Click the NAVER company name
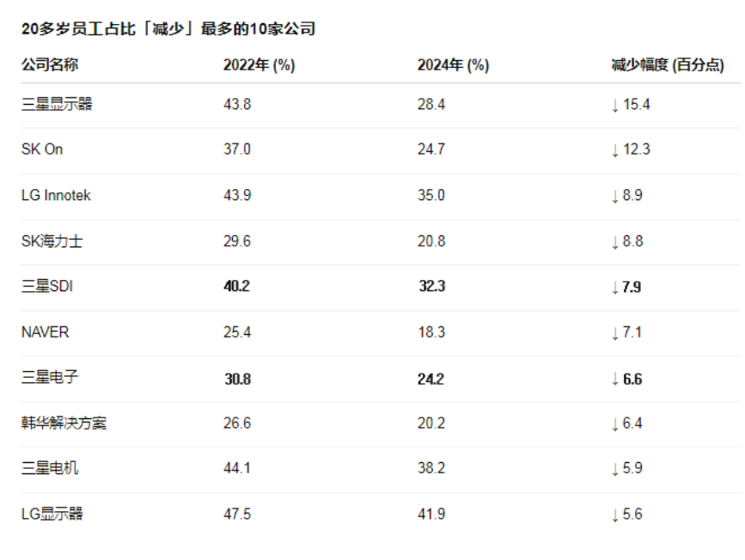This screenshot has height=560, width=745. click(x=46, y=332)
